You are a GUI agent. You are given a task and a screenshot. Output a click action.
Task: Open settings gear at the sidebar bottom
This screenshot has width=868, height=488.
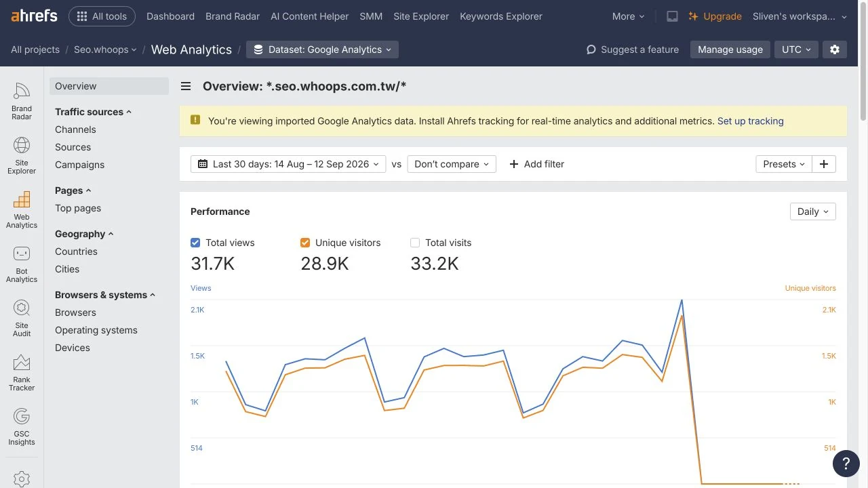click(22, 479)
